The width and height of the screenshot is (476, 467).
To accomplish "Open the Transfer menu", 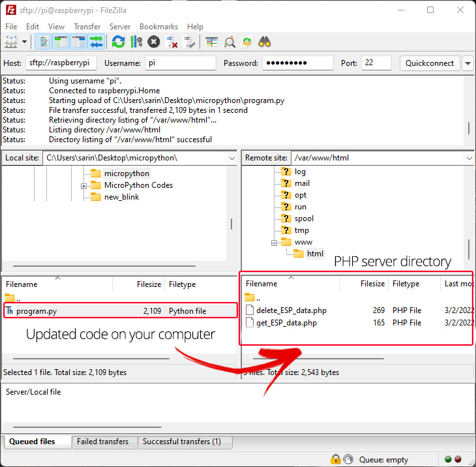I will [87, 27].
